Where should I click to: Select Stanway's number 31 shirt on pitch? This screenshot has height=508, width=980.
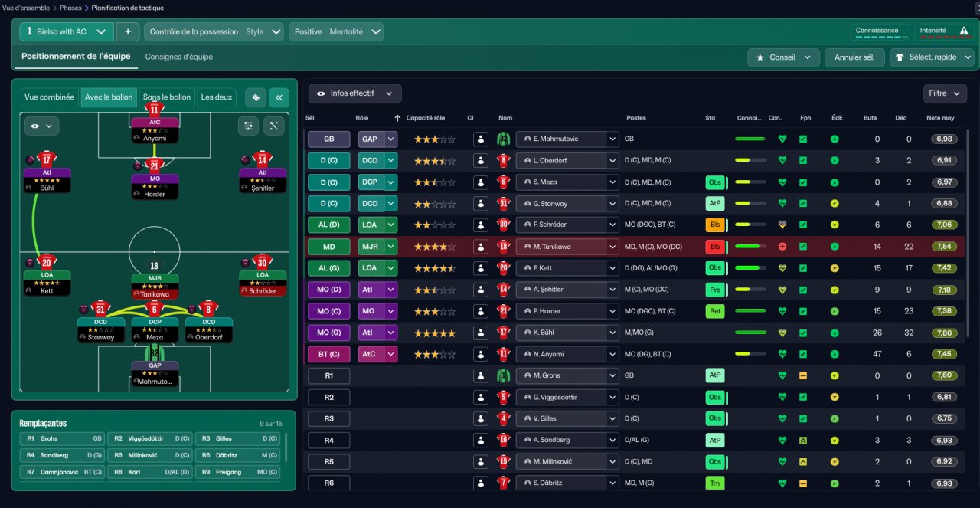101,309
